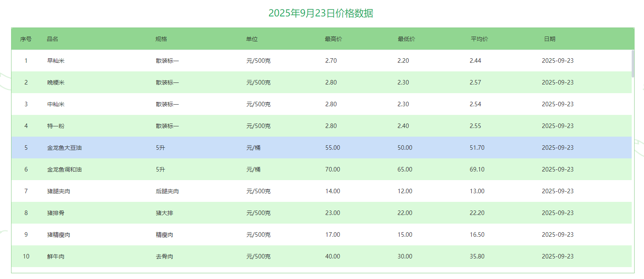The height and width of the screenshot is (279, 644).
Task: Click the average price 22.20 cell
Action: coord(477,213)
